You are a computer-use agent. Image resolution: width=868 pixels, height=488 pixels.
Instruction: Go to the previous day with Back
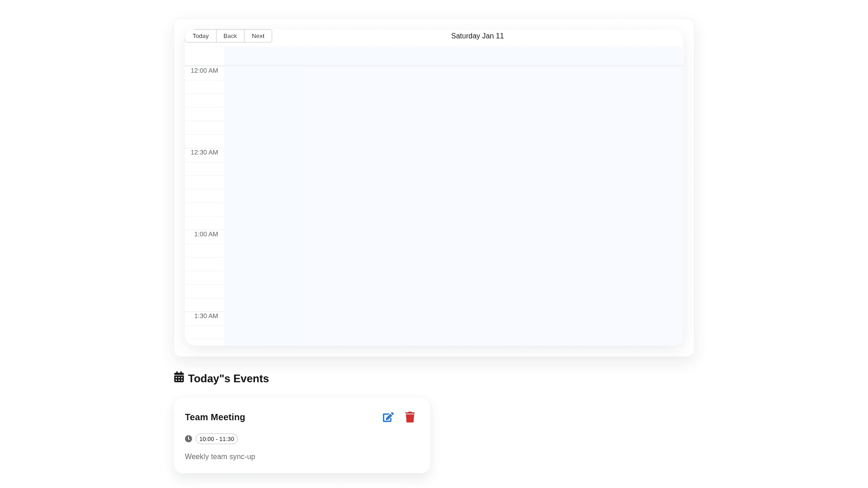click(230, 36)
